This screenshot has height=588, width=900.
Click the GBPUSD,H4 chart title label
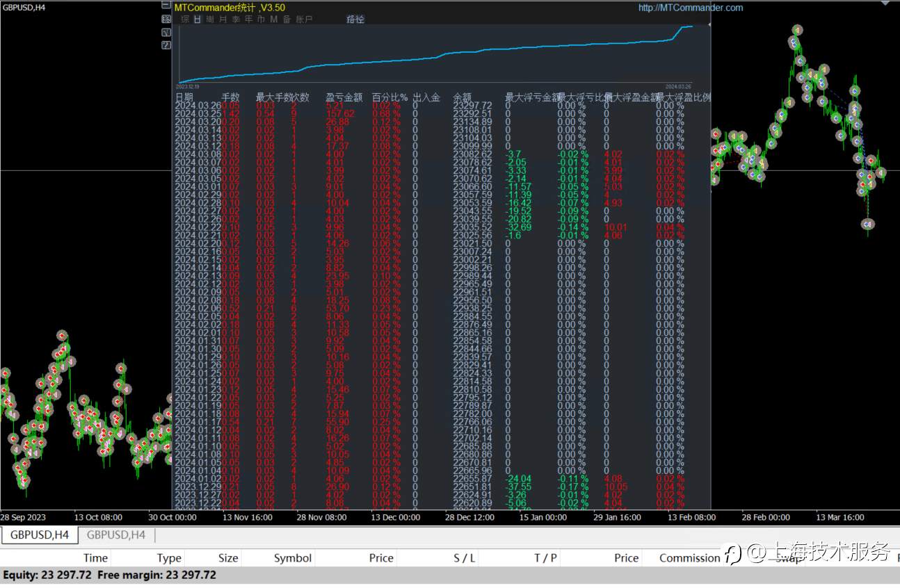pos(24,7)
